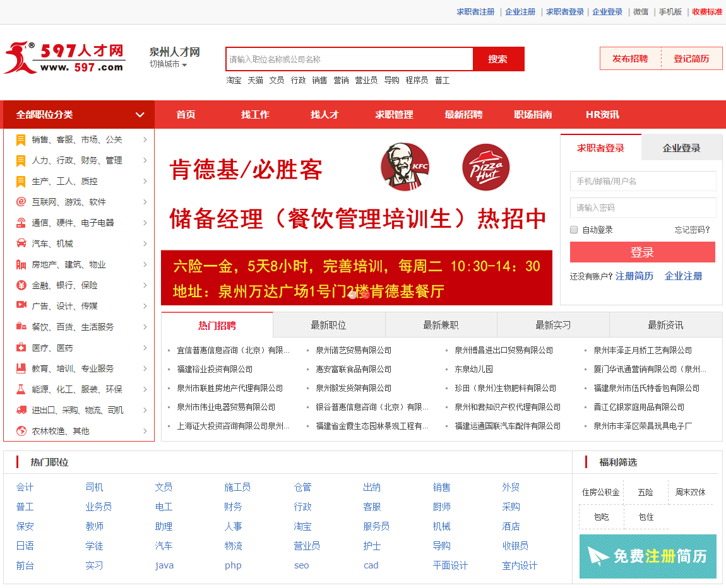Expand the 销售、客服、市场、公关 category arrow
Image resolution: width=726 pixels, height=588 pixels.
pos(145,139)
